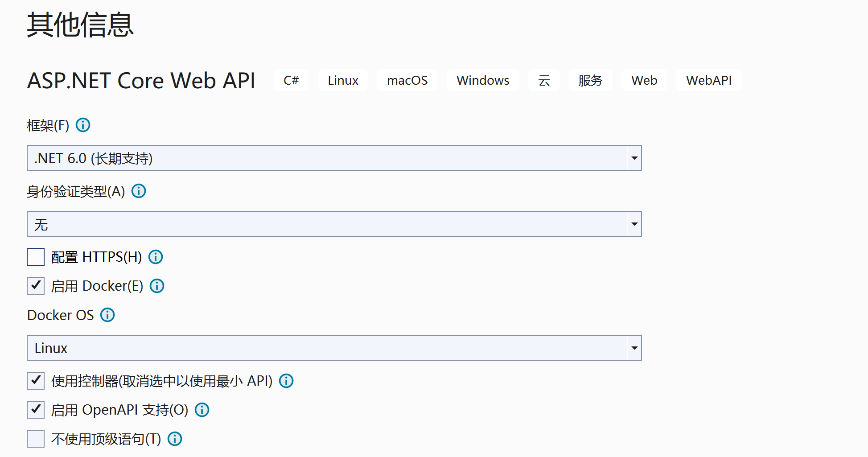The width and height of the screenshot is (868, 457).
Task: Open the 框架(F) info tooltip icon
Action: [x=83, y=125]
